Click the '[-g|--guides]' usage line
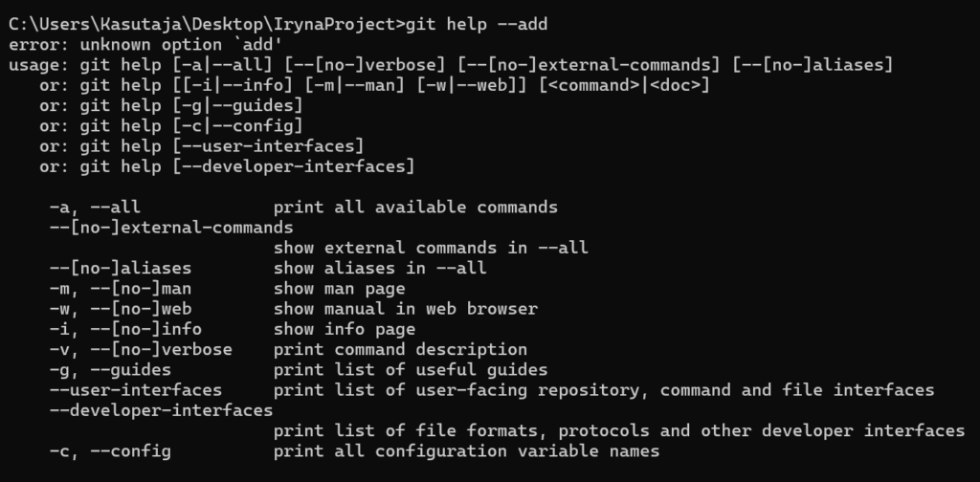 coord(237,105)
